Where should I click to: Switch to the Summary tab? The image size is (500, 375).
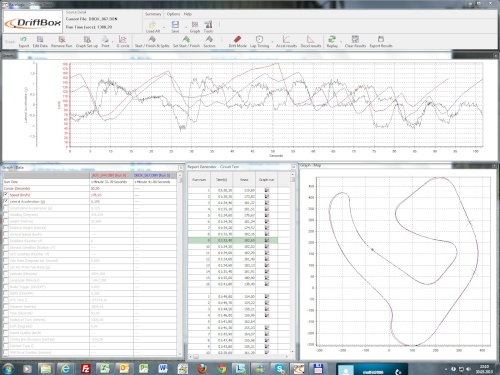click(x=153, y=14)
